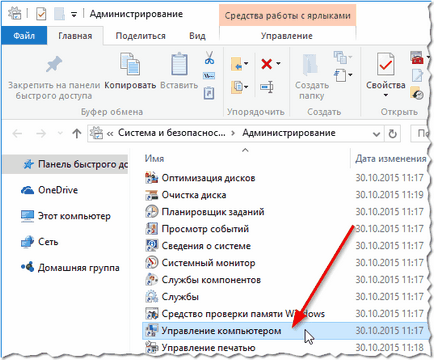The width and height of the screenshot is (434, 360).
Task: Click the red Delete X icon
Action: click(267, 64)
